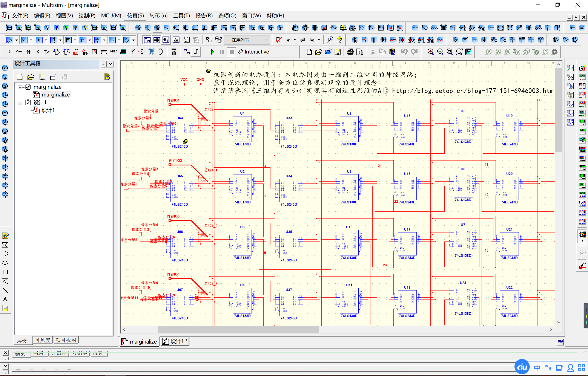Image resolution: width=588 pixels, height=376 pixels.
Task: Click new design icon in toolbox
Action: pyautogui.click(x=20, y=77)
